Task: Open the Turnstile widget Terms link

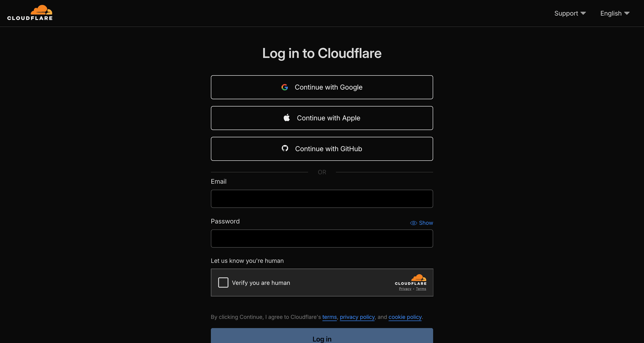Action: pos(421,289)
